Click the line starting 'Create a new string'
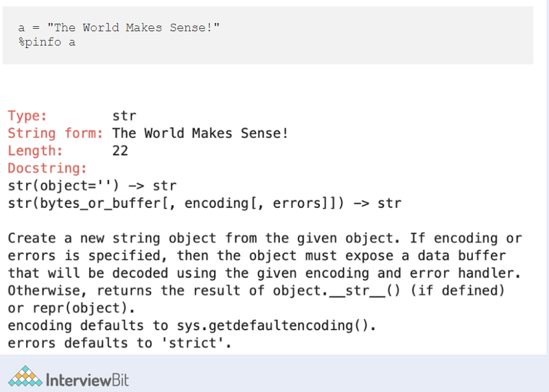 [264, 238]
